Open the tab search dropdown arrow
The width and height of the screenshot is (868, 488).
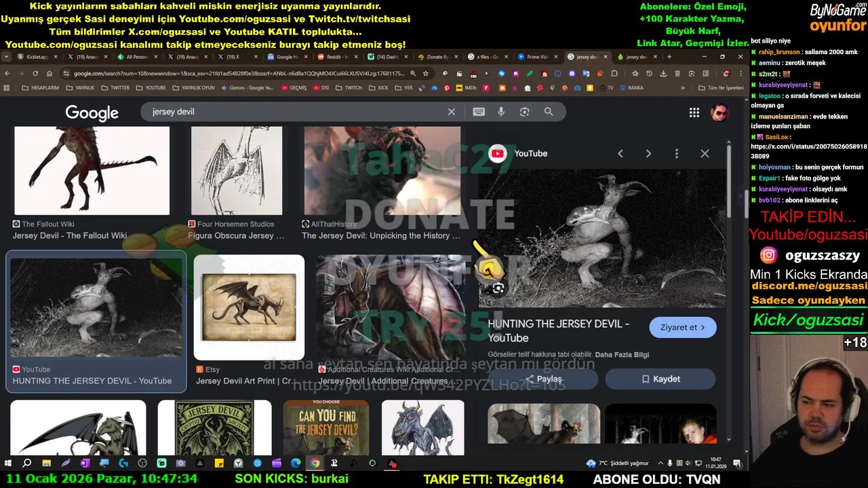(x=7, y=57)
